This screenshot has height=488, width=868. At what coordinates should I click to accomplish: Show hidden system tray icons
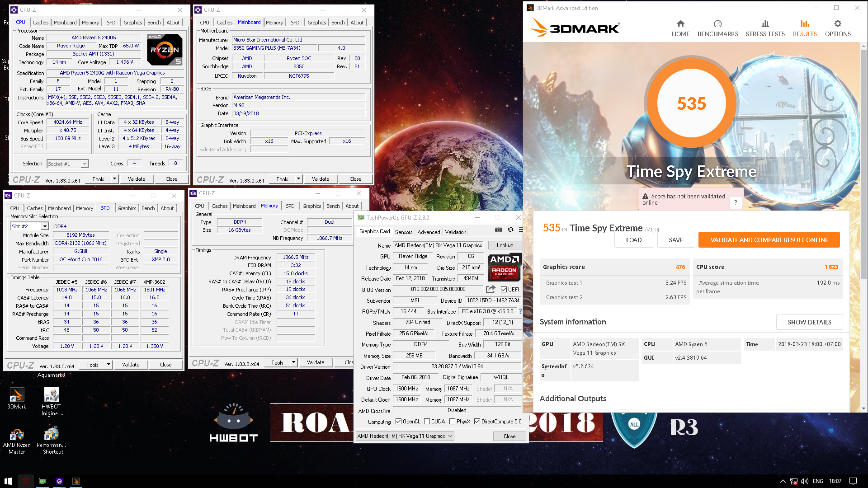coord(783,481)
